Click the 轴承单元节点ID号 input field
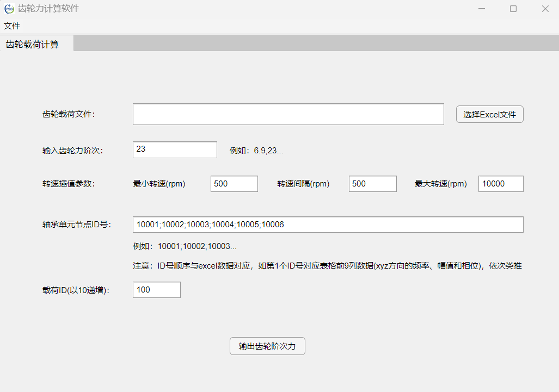Image resolution: width=559 pixels, height=392 pixels. tap(328, 225)
